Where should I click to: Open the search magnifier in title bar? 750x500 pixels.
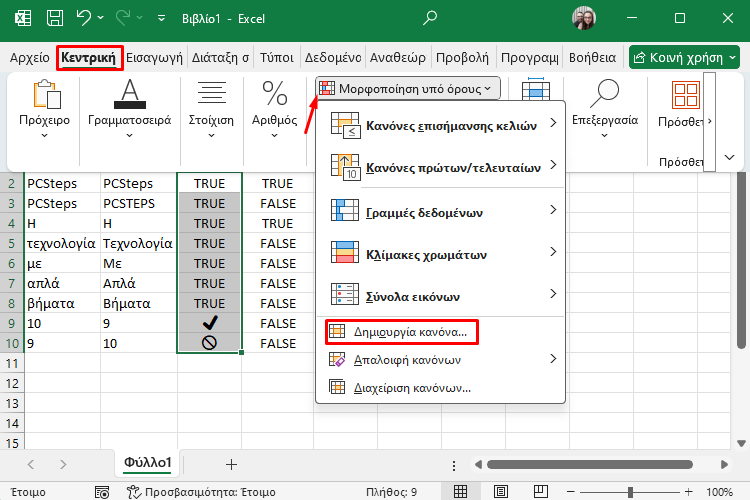click(x=430, y=19)
